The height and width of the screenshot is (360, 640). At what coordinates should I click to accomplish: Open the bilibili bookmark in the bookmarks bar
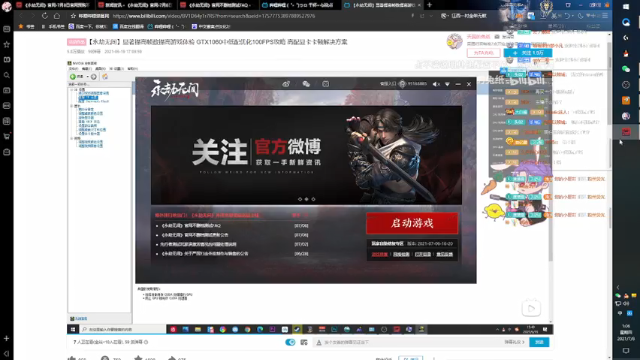pos(167,27)
